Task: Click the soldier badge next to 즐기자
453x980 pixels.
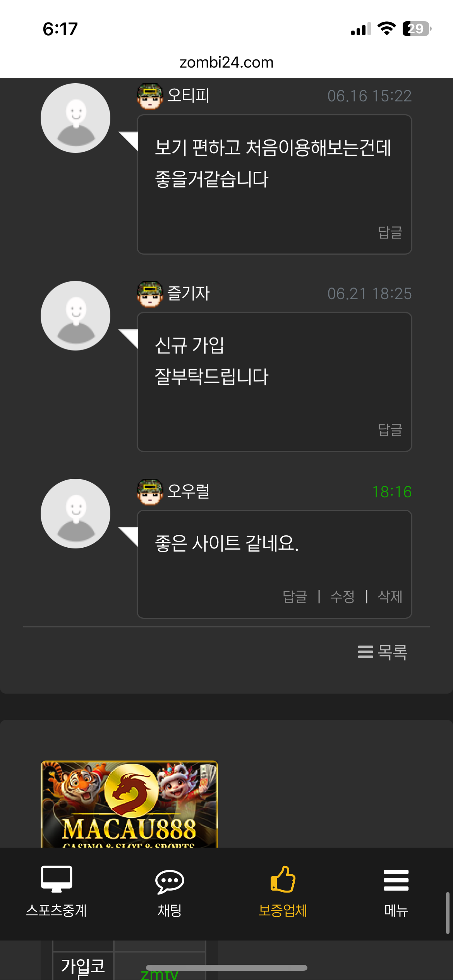Action: tap(150, 294)
